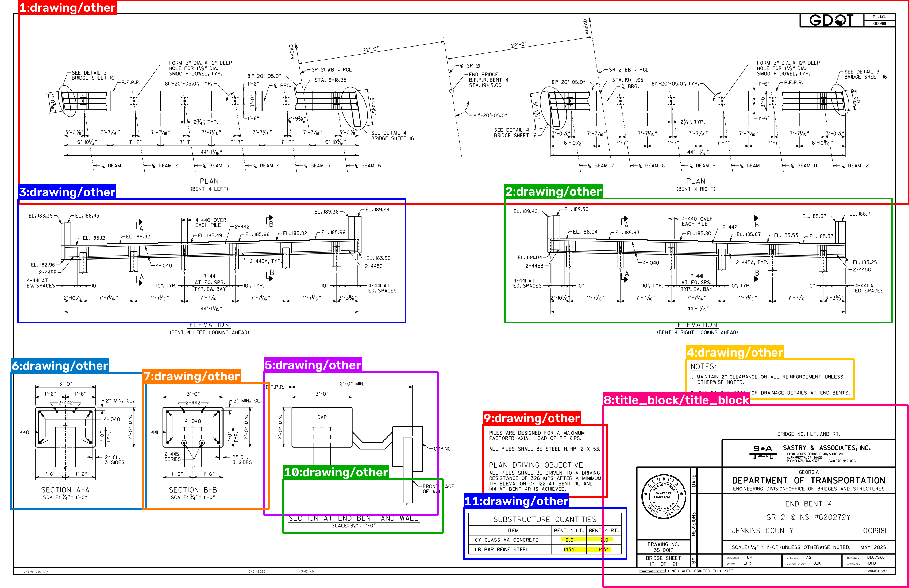This screenshot has width=909, height=588.
Task: Click the "6'-0" MIN." dimension
Action: [x=352, y=384]
